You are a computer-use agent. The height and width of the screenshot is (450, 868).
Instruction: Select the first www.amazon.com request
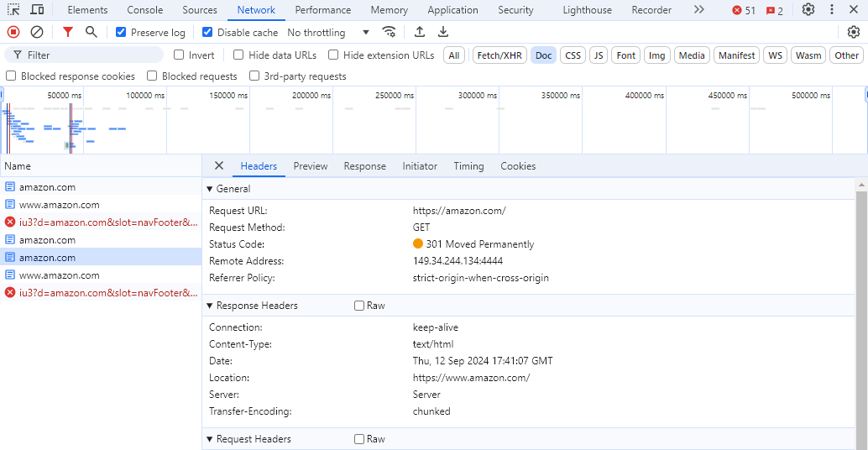tap(101, 205)
